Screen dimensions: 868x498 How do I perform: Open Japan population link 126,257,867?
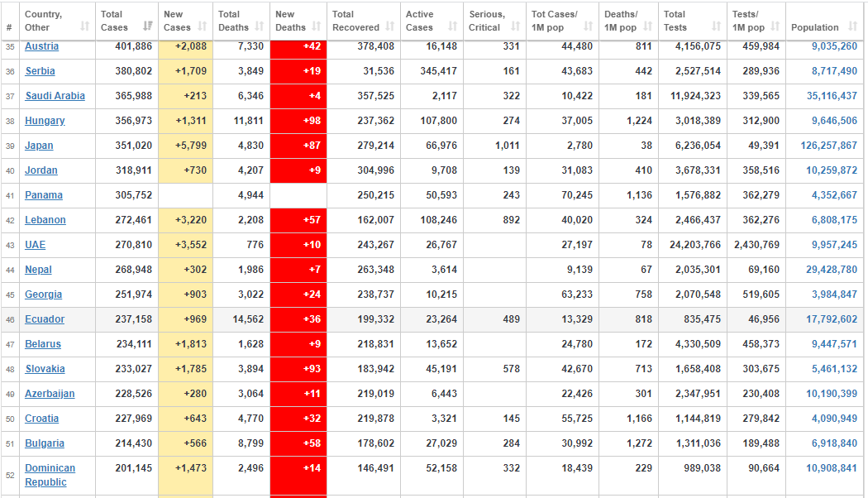(828, 146)
